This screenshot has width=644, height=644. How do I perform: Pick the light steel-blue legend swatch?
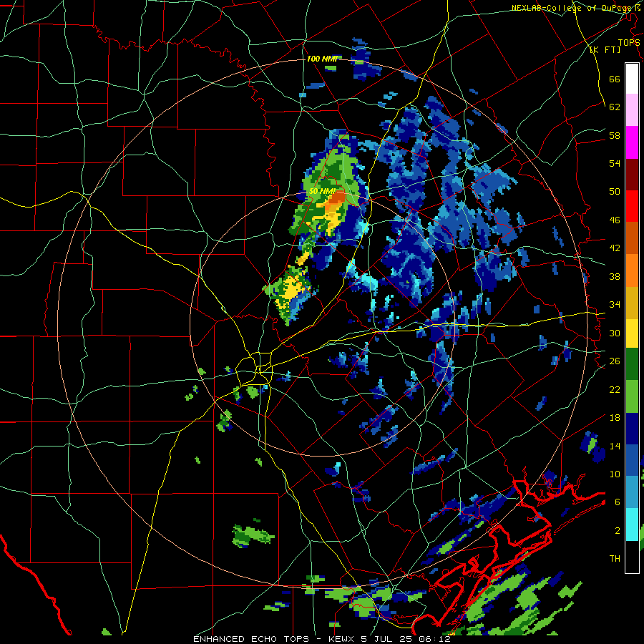tap(632, 492)
